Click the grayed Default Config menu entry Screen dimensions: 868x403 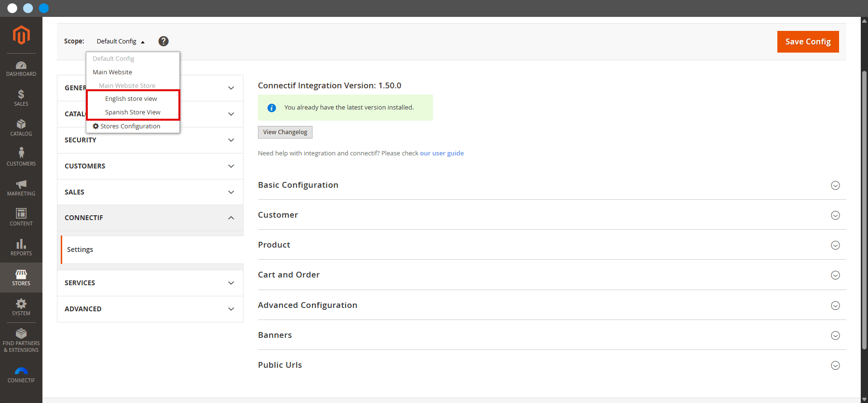(x=113, y=58)
